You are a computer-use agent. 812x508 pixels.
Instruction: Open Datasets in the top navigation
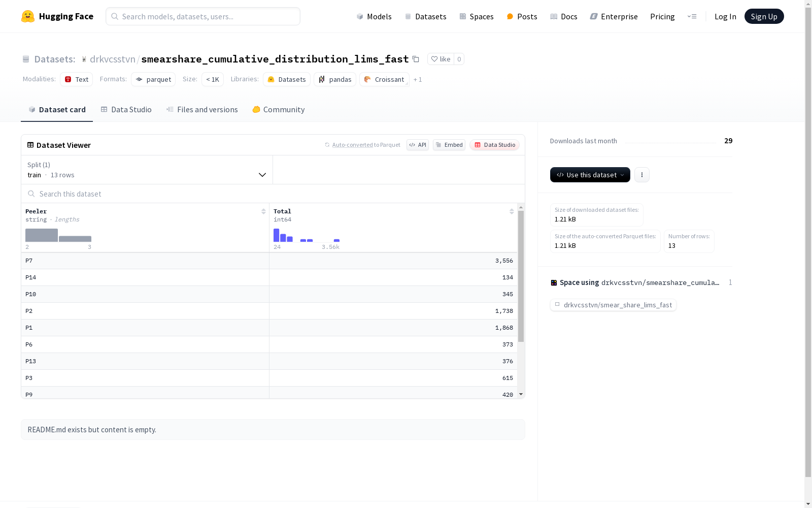click(425, 16)
